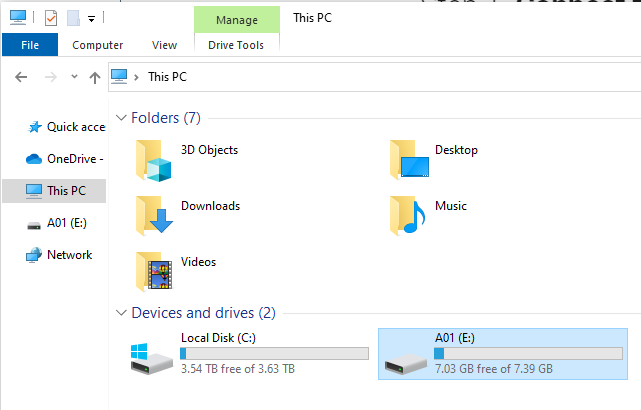Open the recent locations dropdown arrow
The width and height of the screenshot is (641, 410).
coord(74,76)
